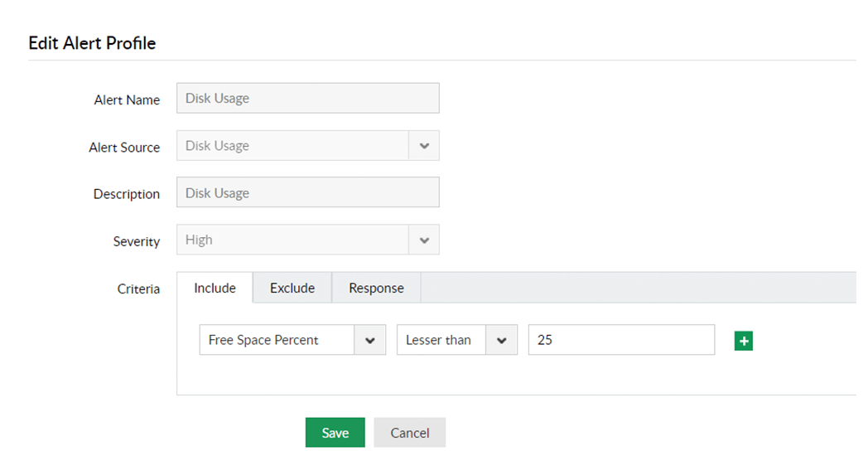Save the alert profile
Screen dimensions: 868x456
(x=335, y=433)
